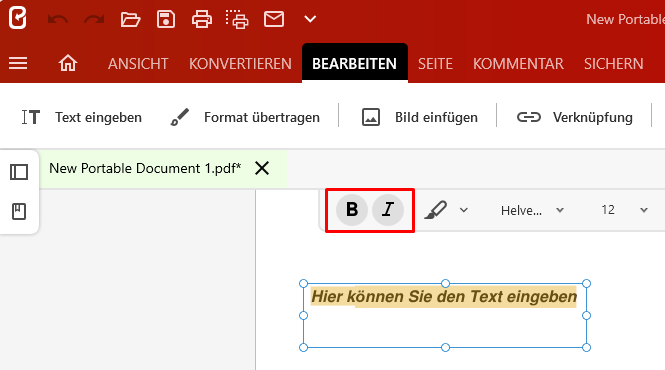Switch to the KOMMENTAR tab
The width and height of the screenshot is (665, 370).
(x=518, y=64)
